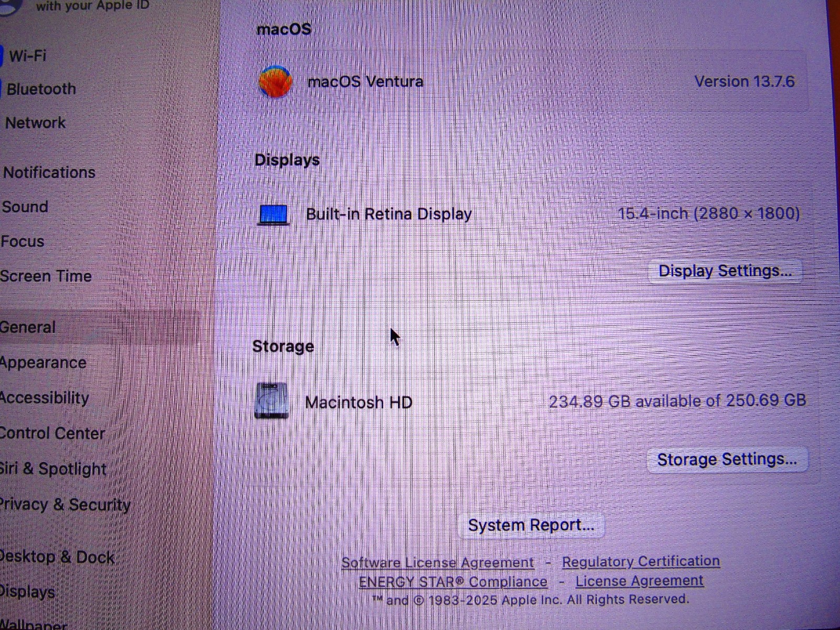This screenshot has width=840, height=630.
Task: Click the macOS Ventura name text
Action: tap(365, 82)
